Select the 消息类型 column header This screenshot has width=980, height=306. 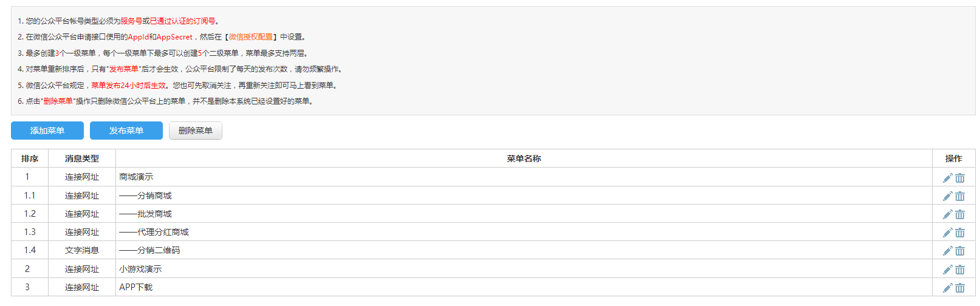[x=82, y=158]
